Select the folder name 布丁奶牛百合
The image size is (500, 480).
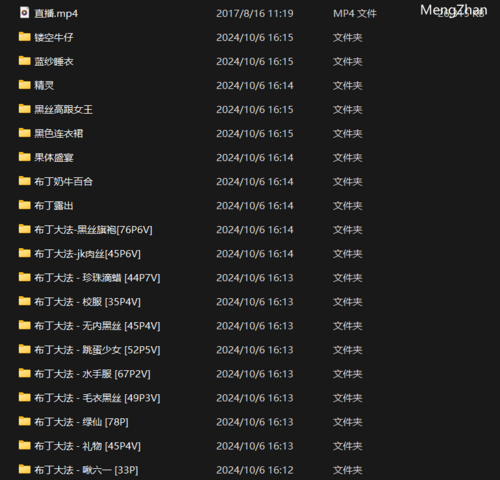click(x=63, y=182)
